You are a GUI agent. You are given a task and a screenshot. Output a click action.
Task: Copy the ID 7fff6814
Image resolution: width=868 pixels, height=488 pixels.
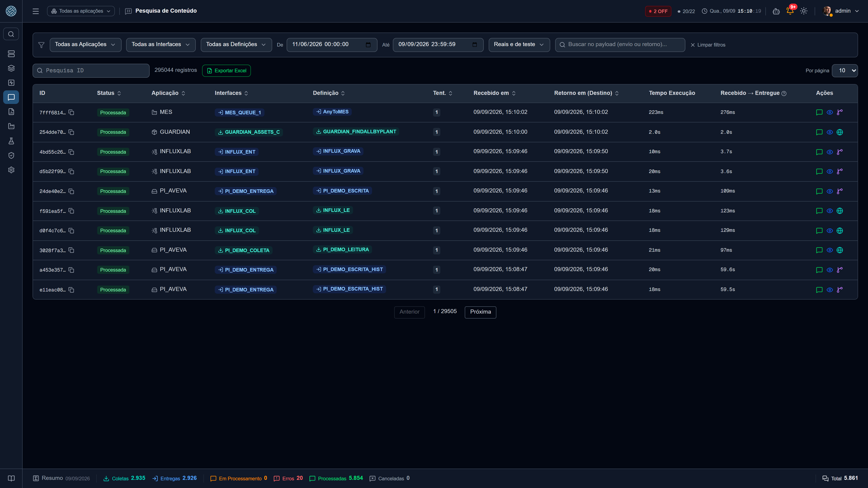(x=71, y=112)
